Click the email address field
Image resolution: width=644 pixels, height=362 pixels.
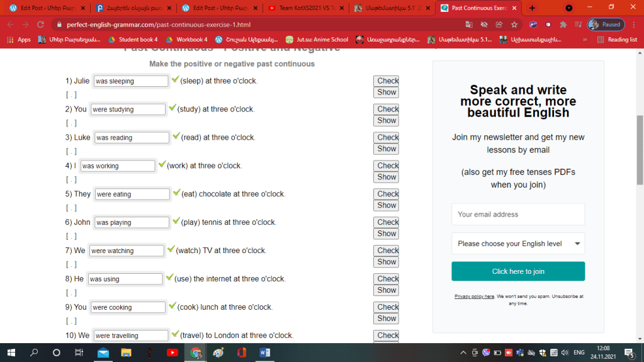click(517, 214)
